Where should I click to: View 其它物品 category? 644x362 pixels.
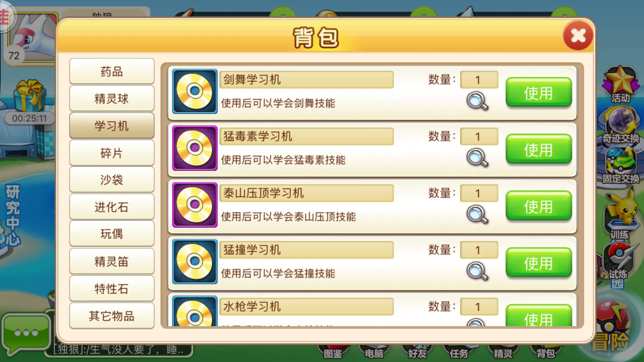112,316
